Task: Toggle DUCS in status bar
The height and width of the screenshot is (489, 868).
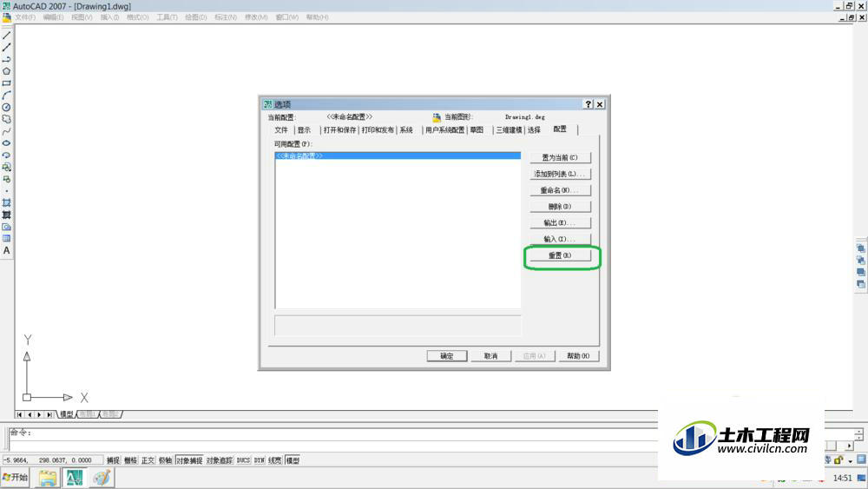Action: pyautogui.click(x=244, y=460)
